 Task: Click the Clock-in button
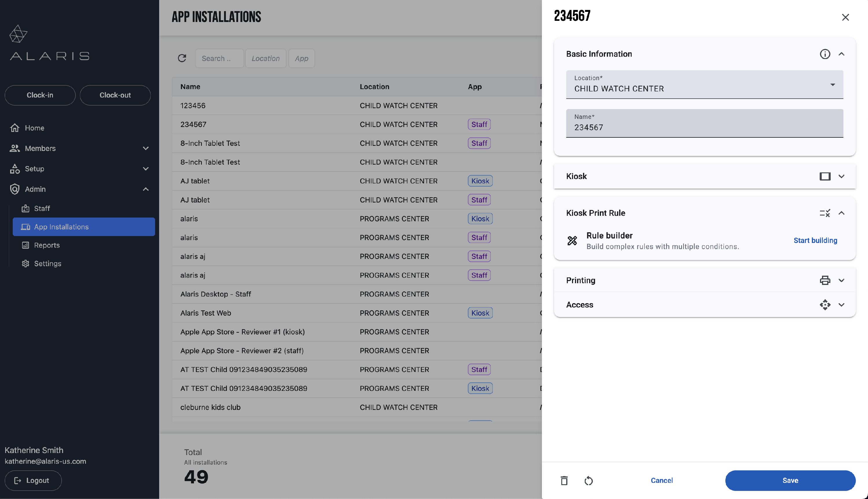click(40, 95)
